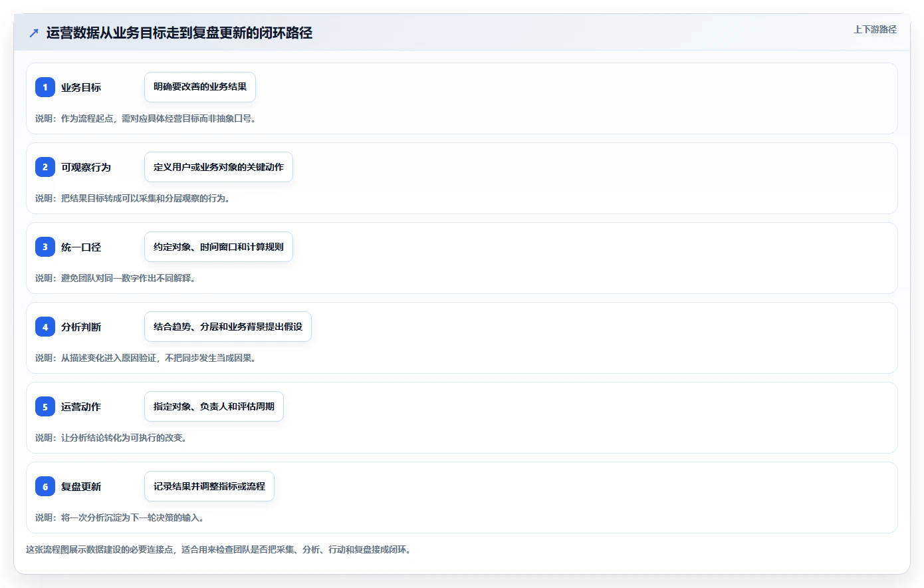Click the step 3 number badge
924x588 pixels.
tap(45, 247)
